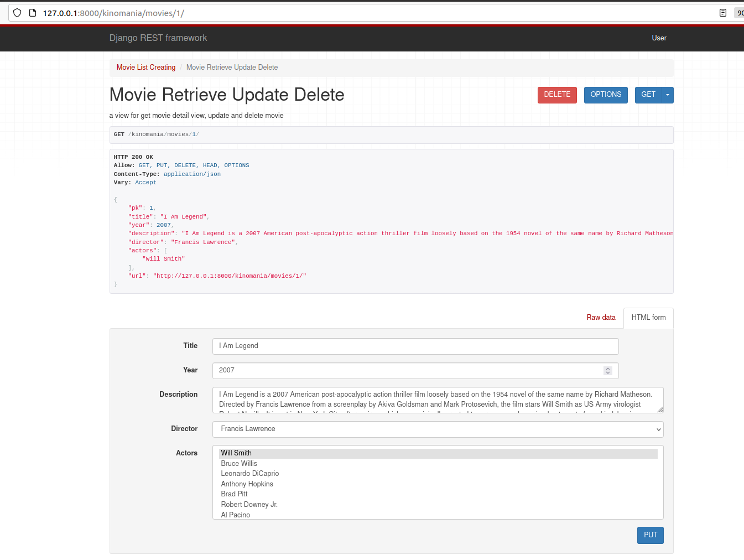Click the HTTP 200 OK status text
The width and height of the screenshot is (744, 560).
pos(133,157)
